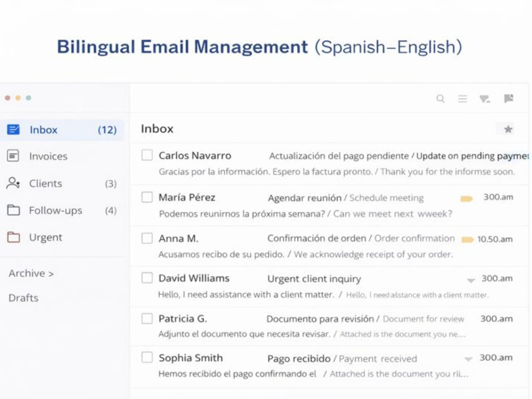Click the Inbox heading above message list
This screenshot has height=399, width=532.
click(x=157, y=129)
